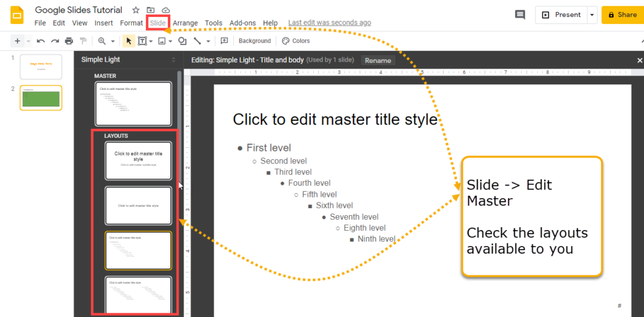
Task: Open the Arrange menu
Action: pos(185,23)
